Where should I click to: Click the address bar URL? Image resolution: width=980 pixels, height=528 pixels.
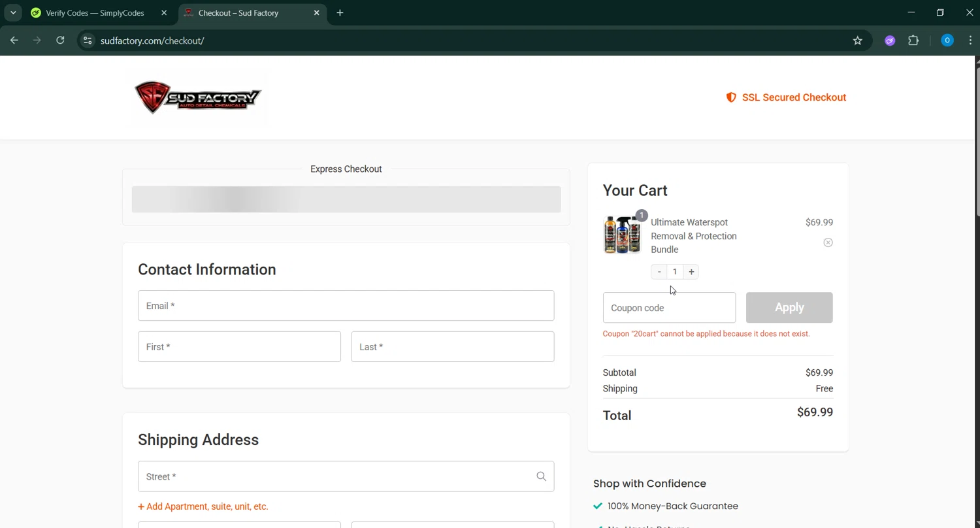click(x=152, y=41)
